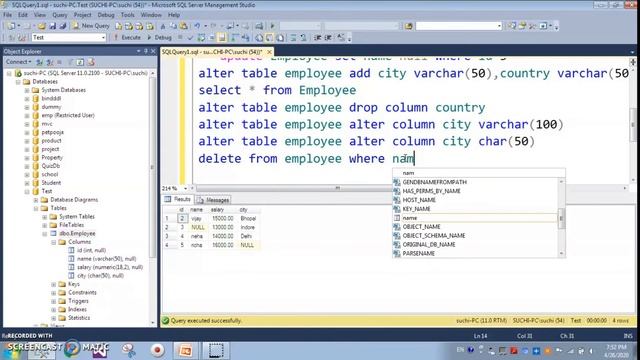The image size is (640, 360).
Task: Click the Include Actual Execution Plan icon
Action: coord(235,38)
